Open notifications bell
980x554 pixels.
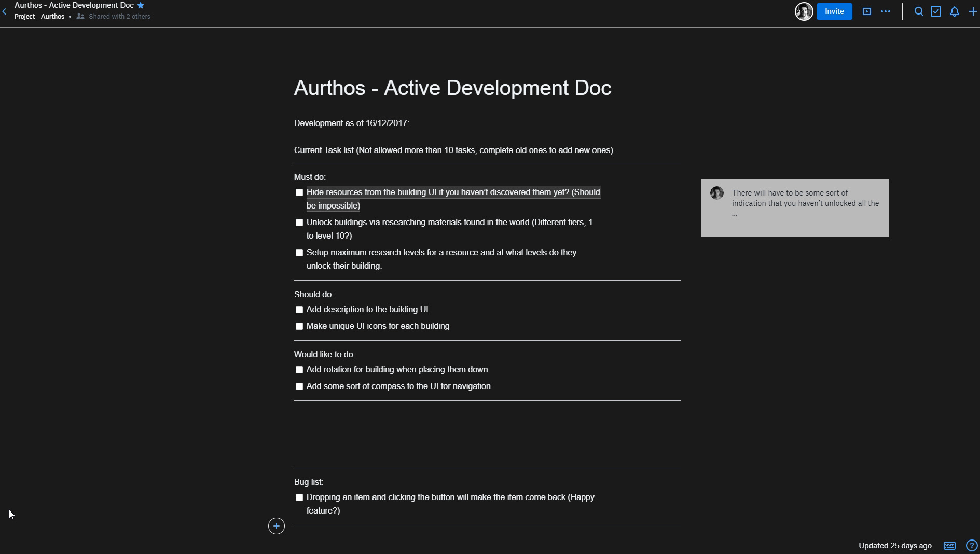(x=954, y=11)
